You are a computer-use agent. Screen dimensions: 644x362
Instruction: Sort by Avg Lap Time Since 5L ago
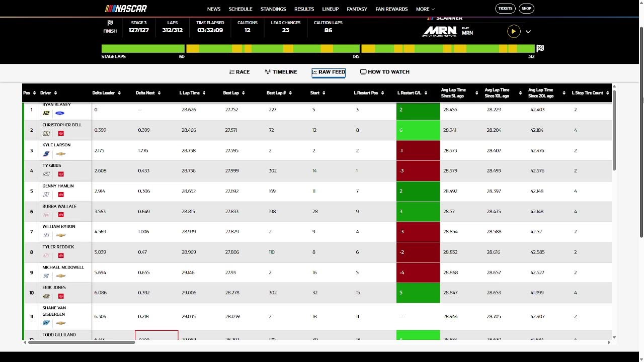[459, 93]
